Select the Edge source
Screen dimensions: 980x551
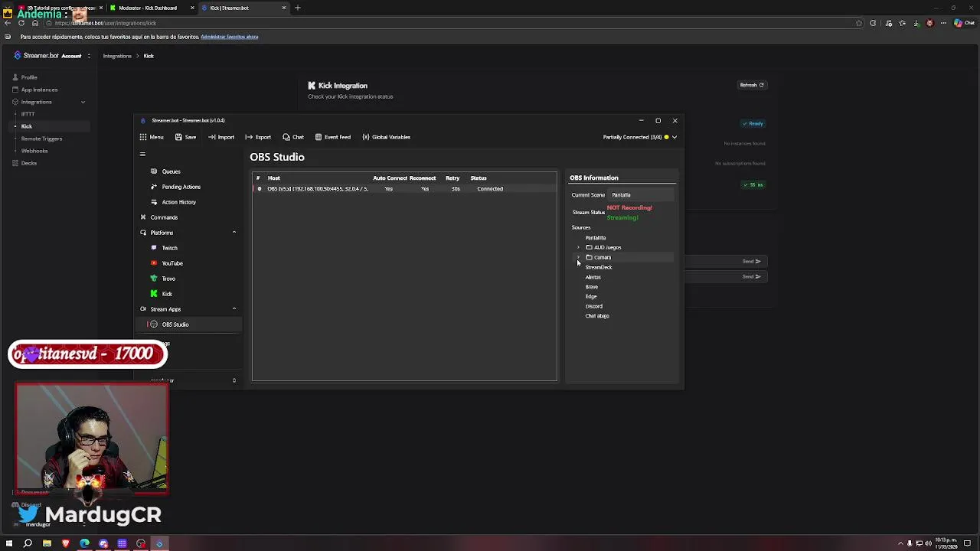(591, 296)
